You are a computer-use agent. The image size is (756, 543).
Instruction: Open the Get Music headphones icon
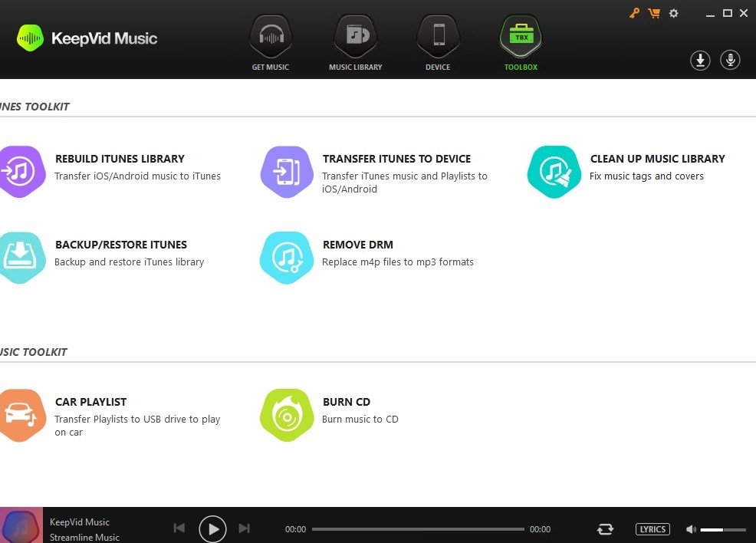[x=271, y=36]
